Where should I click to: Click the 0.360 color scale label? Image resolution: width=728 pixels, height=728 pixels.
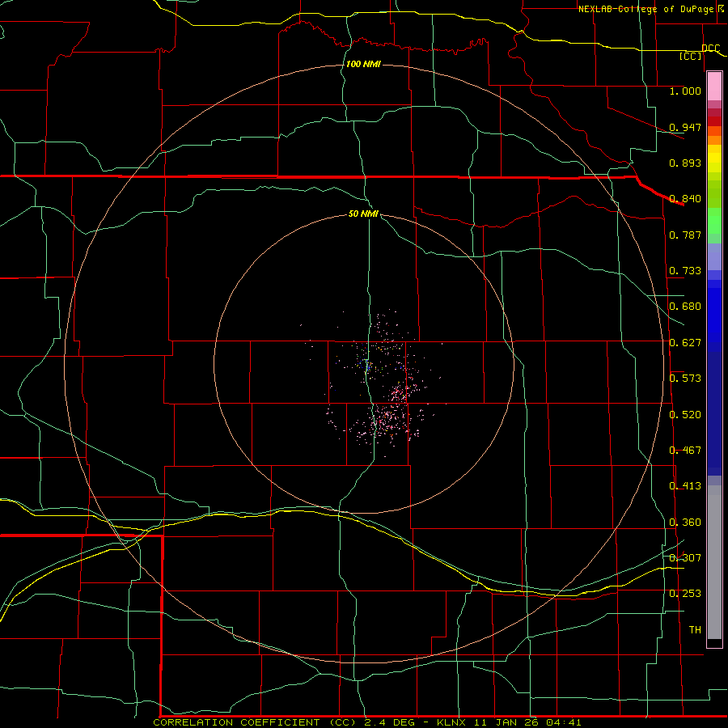pyautogui.click(x=685, y=523)
